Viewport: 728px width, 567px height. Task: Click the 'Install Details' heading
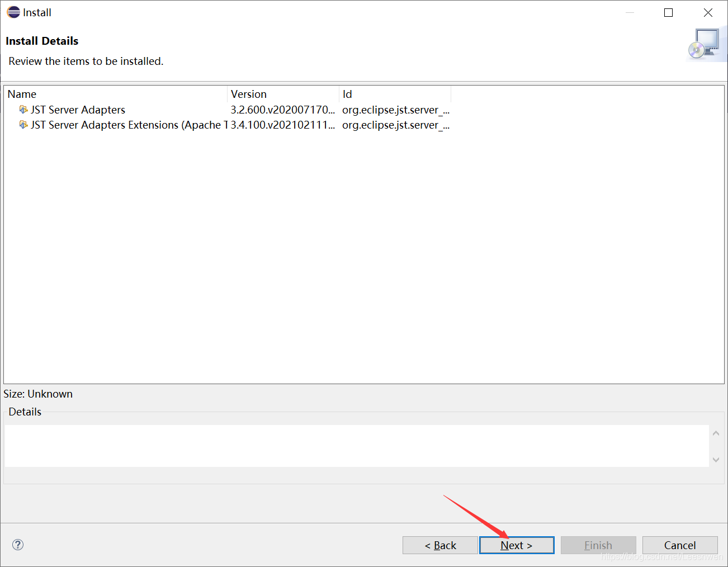(x=42, y=41)
